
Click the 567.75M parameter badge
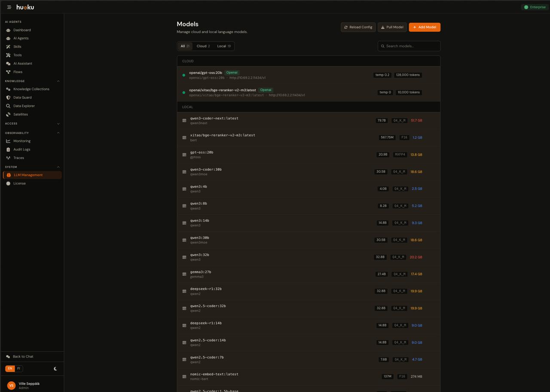[387, 138]
